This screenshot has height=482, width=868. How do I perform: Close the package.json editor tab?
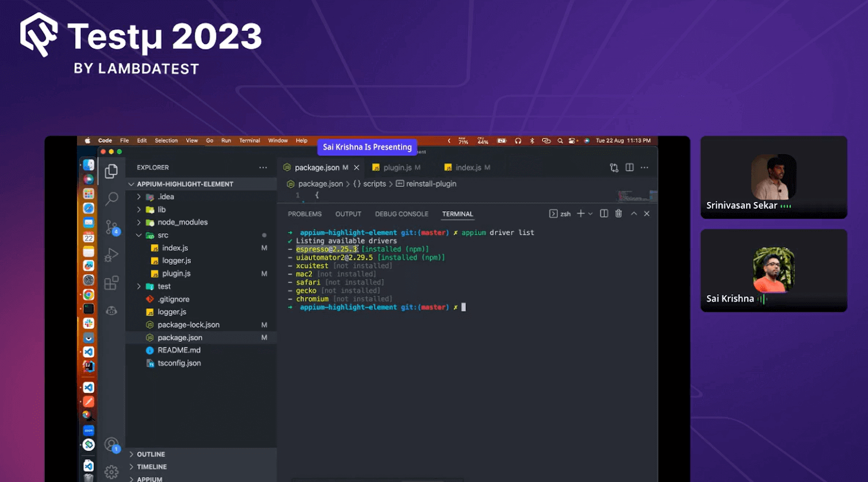tap(356, 168)
